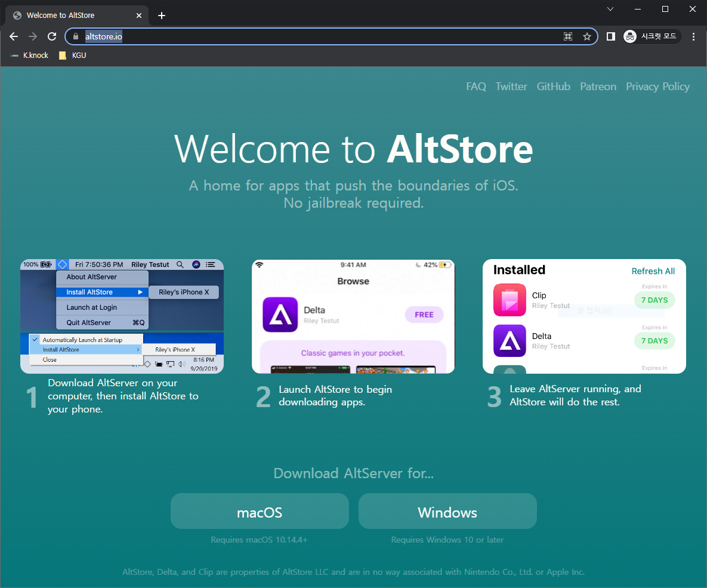Screen dimensions: 707x588
Task: Close the Welcome to AltStore tab
Action: coord(139,16)
